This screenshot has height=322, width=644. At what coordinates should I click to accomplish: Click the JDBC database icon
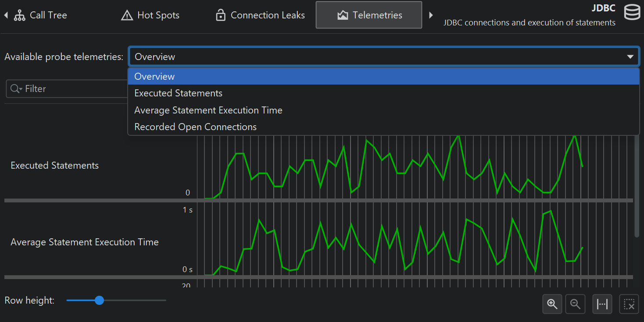(x=632, y=12)
